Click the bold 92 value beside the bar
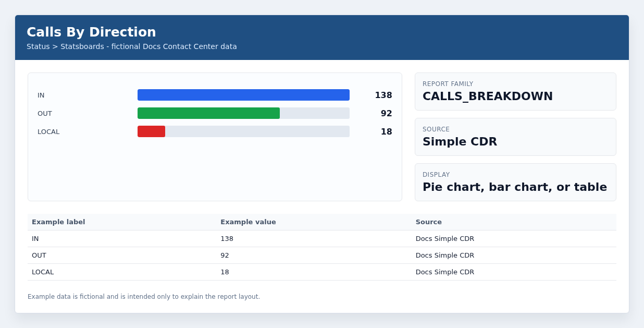 pos(387,113)
